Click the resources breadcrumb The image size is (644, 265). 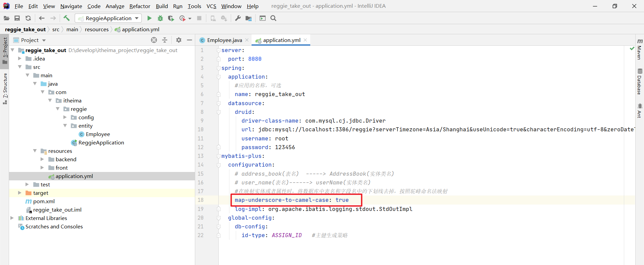click(x=97, y=30)
